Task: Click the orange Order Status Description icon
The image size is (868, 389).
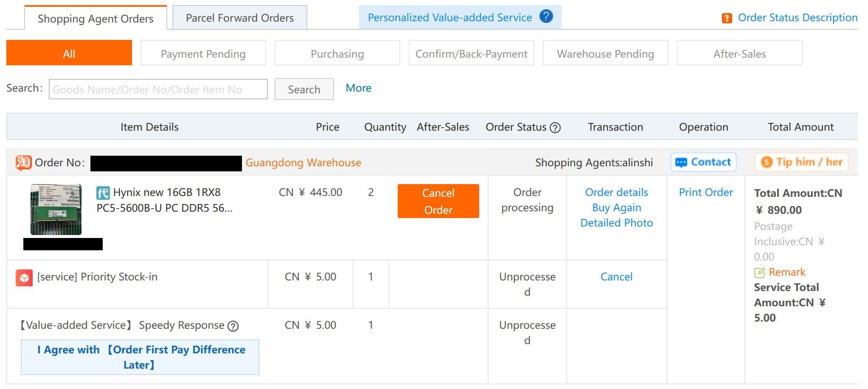Action: coord(727,18)
